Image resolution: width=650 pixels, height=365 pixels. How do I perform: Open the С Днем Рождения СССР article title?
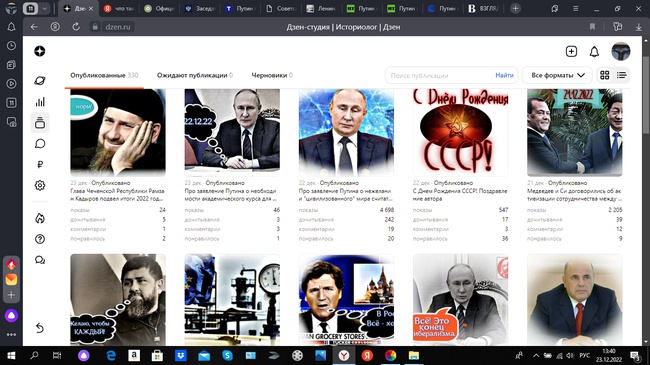pyautogui.click(x=460, y=195)
